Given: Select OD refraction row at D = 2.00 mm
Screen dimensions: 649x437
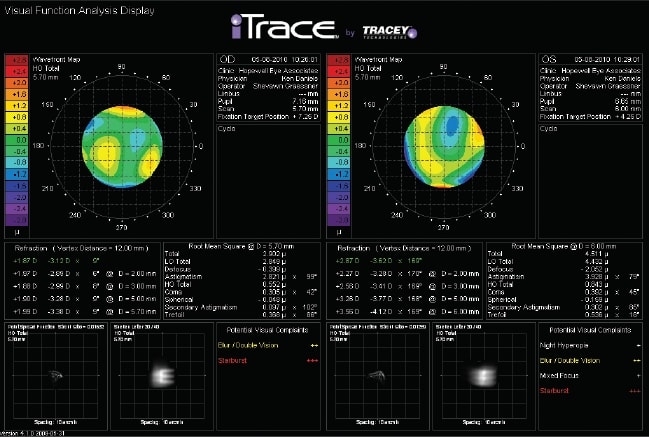Looking at the screenshot, I should coord(85,274).
